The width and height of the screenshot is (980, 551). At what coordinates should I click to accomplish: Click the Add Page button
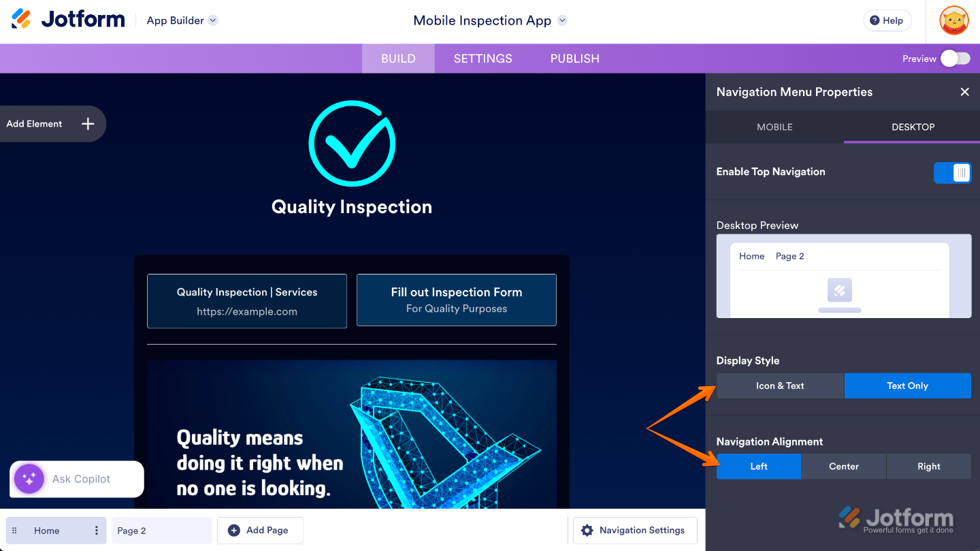pos(260,531)
